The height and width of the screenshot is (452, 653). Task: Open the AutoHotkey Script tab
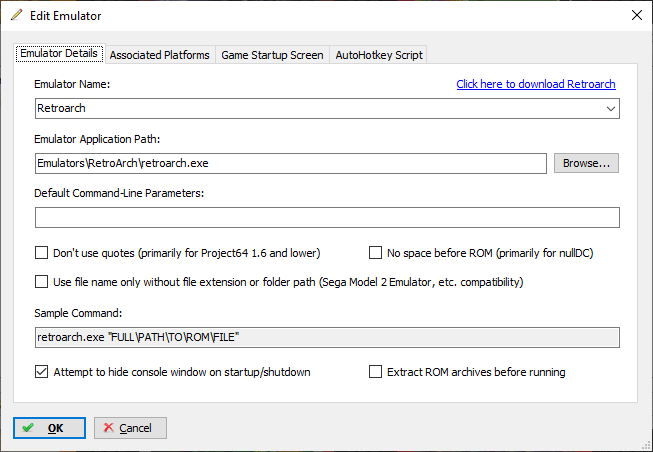point(379,55)
